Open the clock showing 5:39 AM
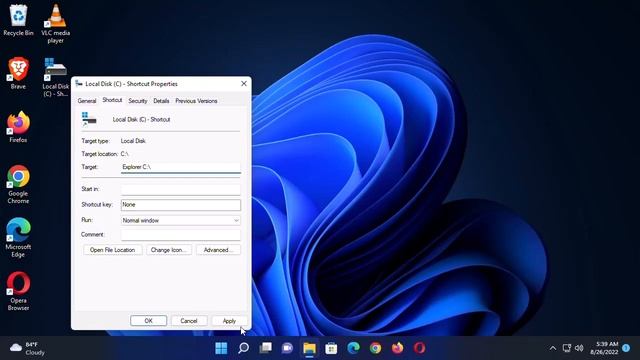This screenshot has width=640, height=360. [x=604, y=348]
